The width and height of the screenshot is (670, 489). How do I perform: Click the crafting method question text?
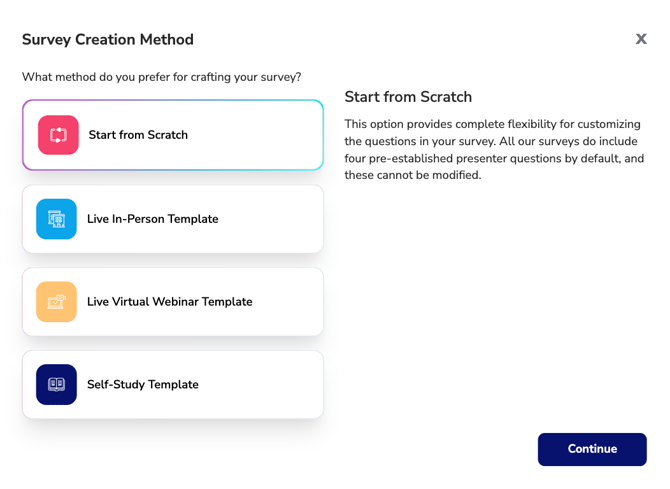coord(162,77)
